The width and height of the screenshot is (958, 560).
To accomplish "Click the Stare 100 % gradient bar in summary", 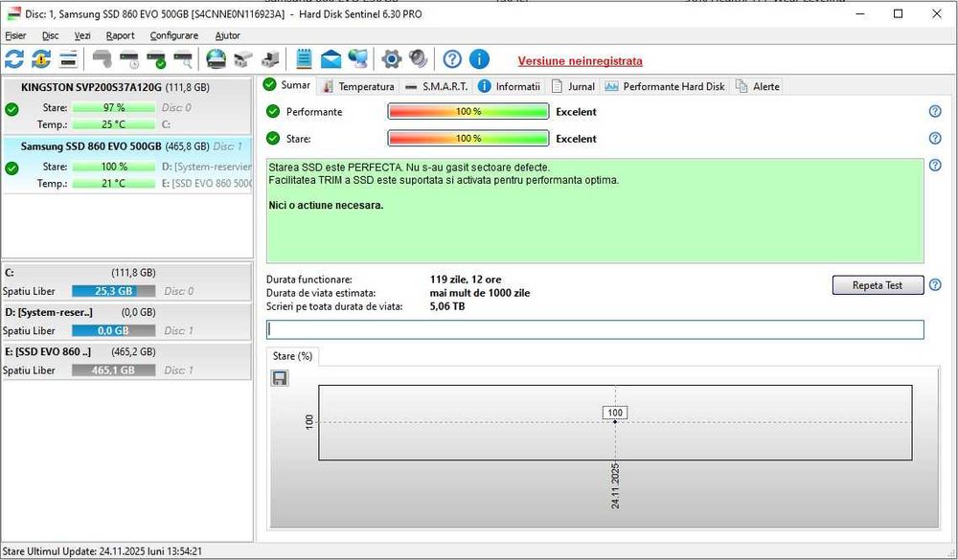I will pyautogui.click(x=468, y=139).
